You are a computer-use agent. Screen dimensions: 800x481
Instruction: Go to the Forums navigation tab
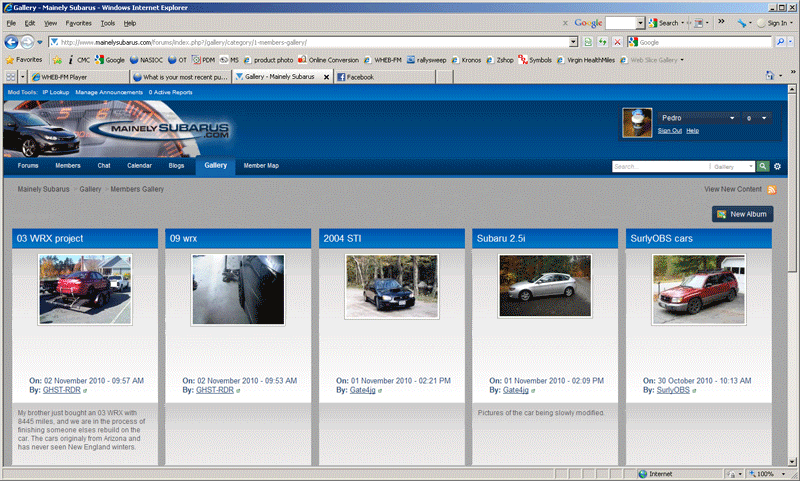[x=28, y=166]
